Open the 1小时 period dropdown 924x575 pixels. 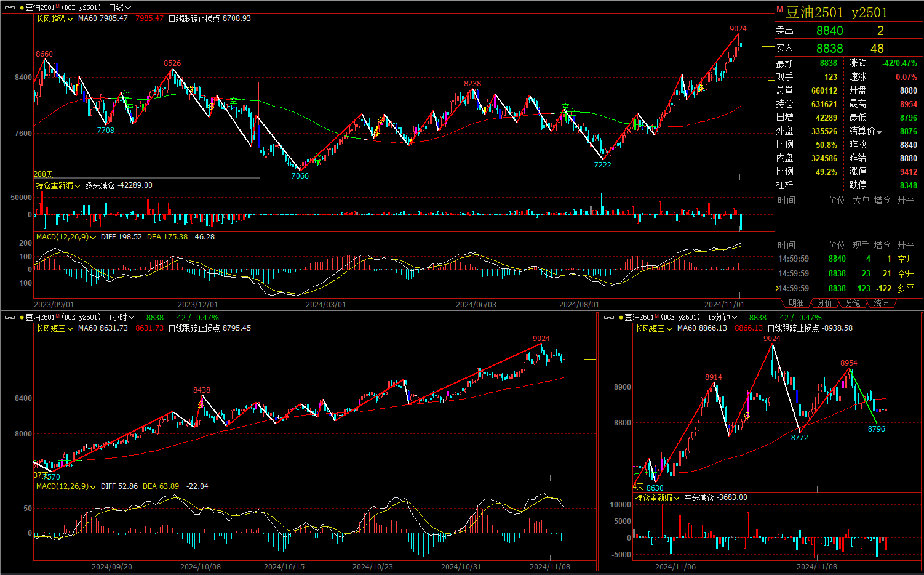click(x=122, y=318)
